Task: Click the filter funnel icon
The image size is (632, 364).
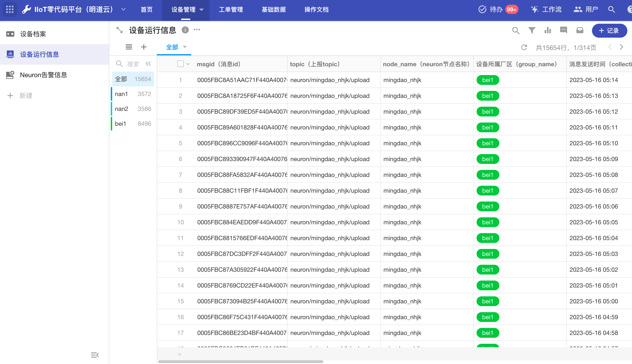Action: tap(532, 30)
